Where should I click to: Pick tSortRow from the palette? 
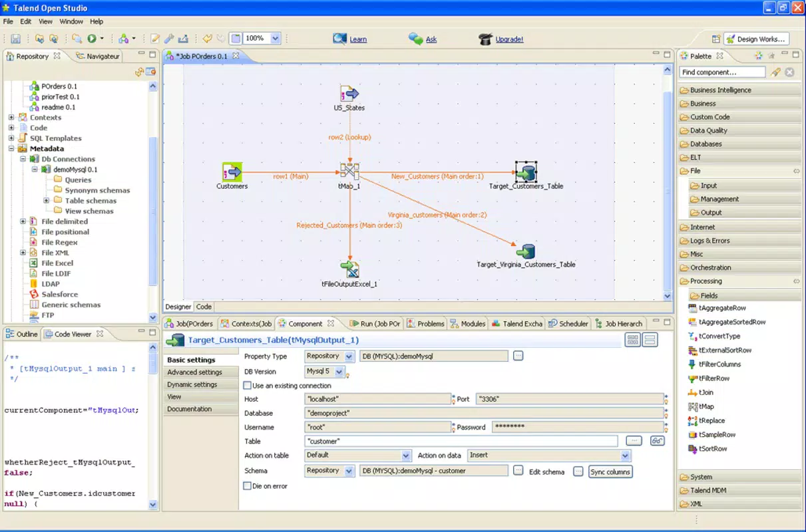tap(707, 448)
